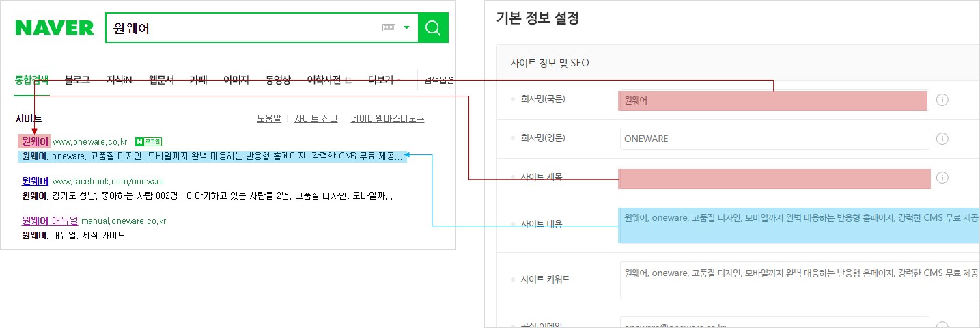This screenshot has width=980, height=328.
Task: Click the 사이트 내용 text area
Action: coord(799,225)
